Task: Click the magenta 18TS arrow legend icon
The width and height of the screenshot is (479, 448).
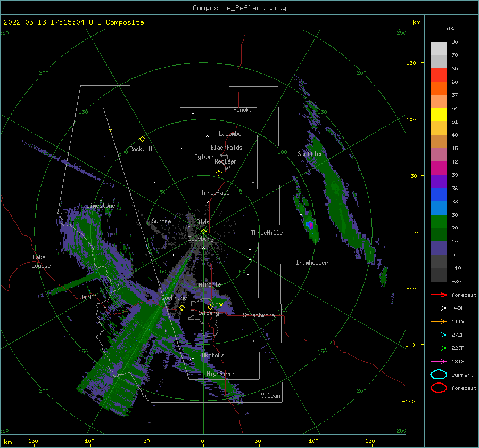Action: point(439,362)
